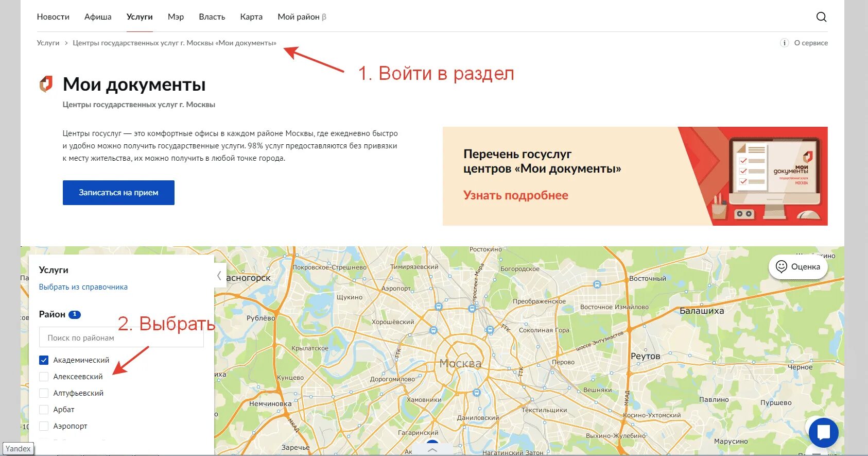Click the district count badge beside Район
The height and width of the screenshot is (456, 868).
tap(75, 314)
